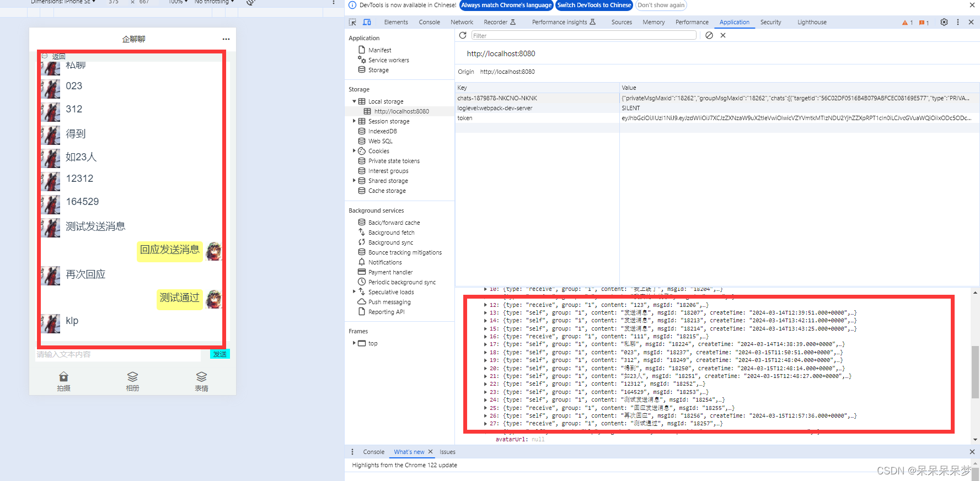Collapse the Local storage tree node
980x481 pixels.
[354, 101]
